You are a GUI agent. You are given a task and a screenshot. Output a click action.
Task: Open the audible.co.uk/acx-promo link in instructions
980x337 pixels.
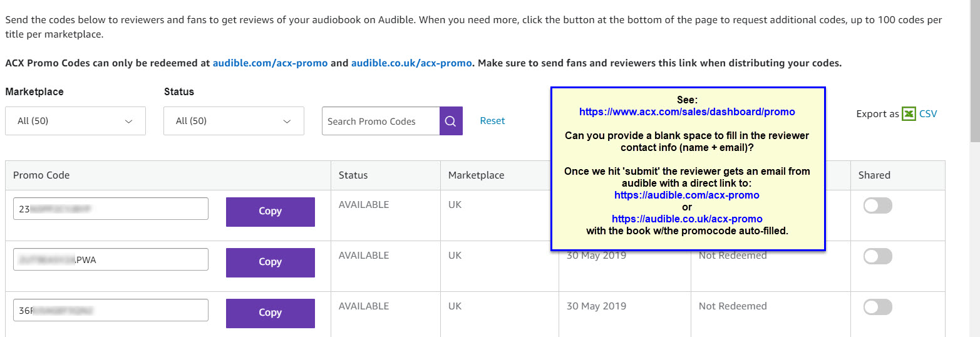tap(411, 63)
